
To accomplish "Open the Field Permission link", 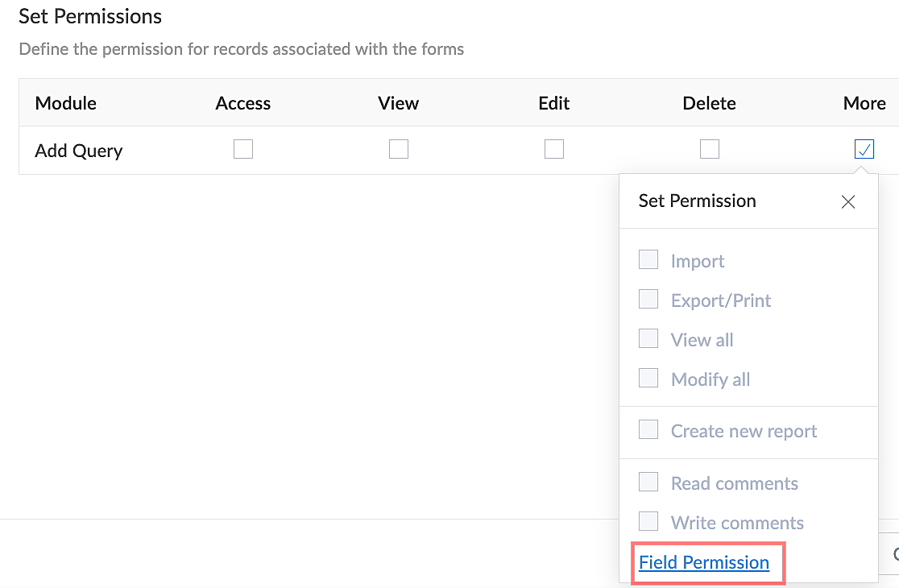I will 704,562.
